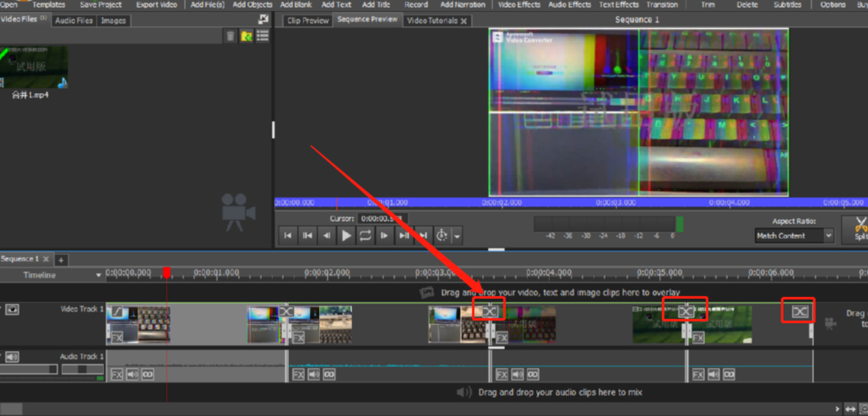
Task: Click the Play button in preview controls
Action: 346,235
